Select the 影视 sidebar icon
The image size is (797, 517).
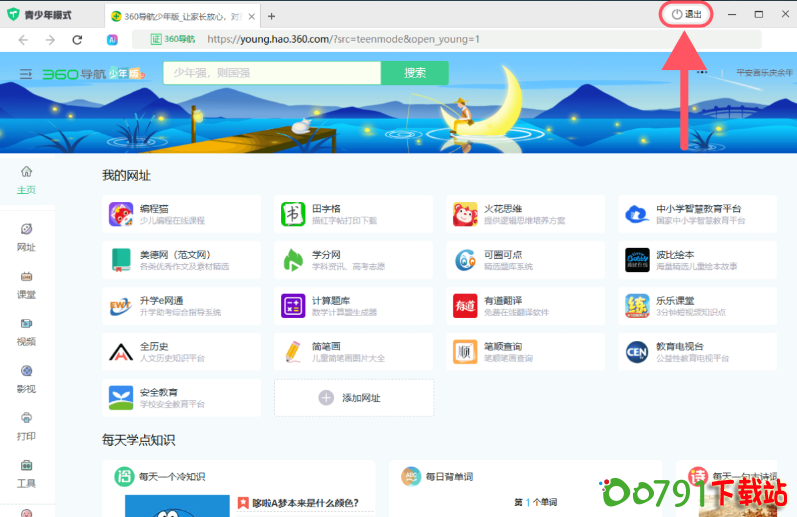(26, 378)
